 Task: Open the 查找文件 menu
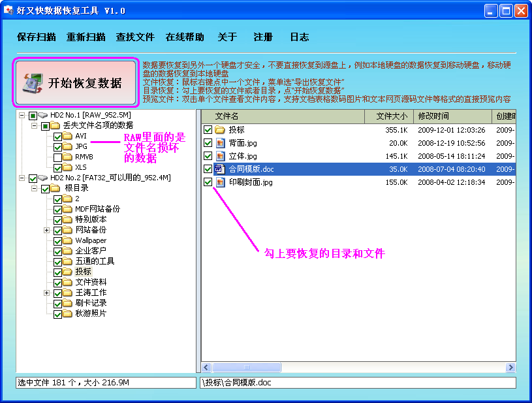(x=135, y=37)
